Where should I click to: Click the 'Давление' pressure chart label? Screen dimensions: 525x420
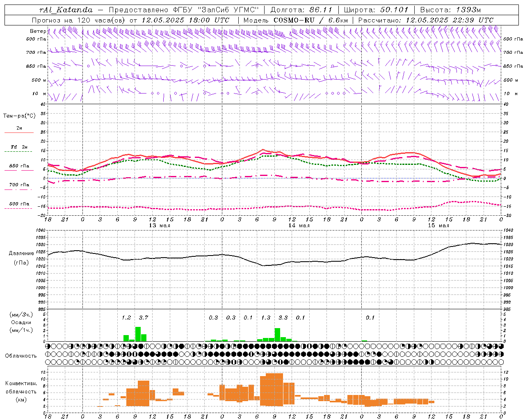[21, 253]
